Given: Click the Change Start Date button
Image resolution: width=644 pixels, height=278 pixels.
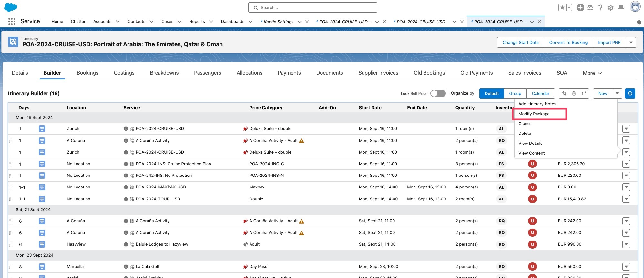Looking at the screenshot, I should click(x=520, y=42).
